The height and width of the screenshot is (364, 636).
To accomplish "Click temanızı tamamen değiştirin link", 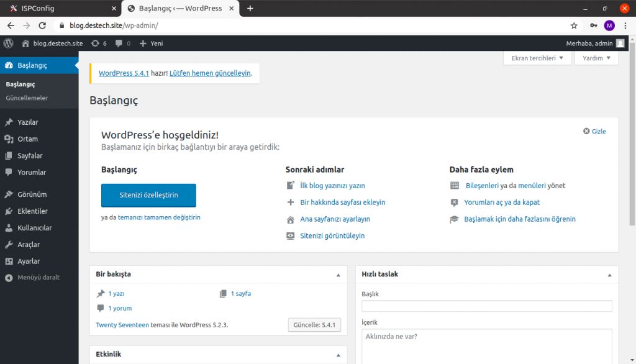I will pos(159,217).
